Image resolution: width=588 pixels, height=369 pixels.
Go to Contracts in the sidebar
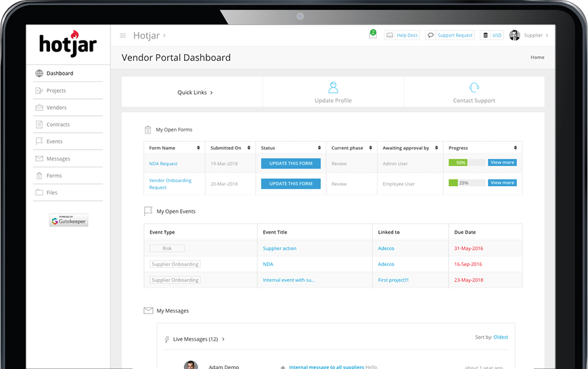(58, 125)
